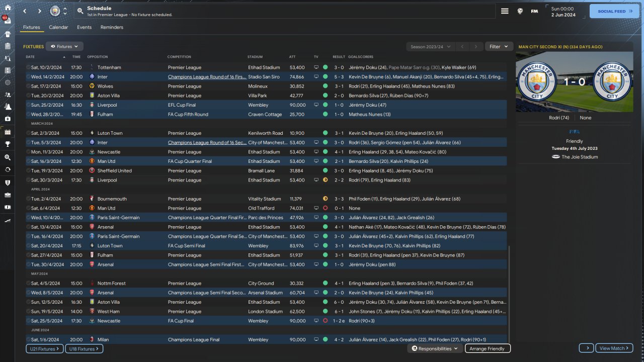Click the Nottm Forest club crest icon

coord(92,283)
